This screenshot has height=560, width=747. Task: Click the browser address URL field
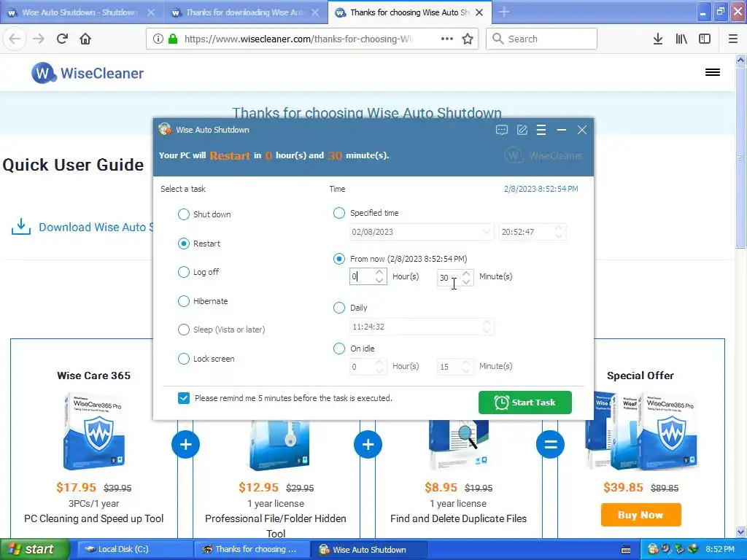(298, 39)
